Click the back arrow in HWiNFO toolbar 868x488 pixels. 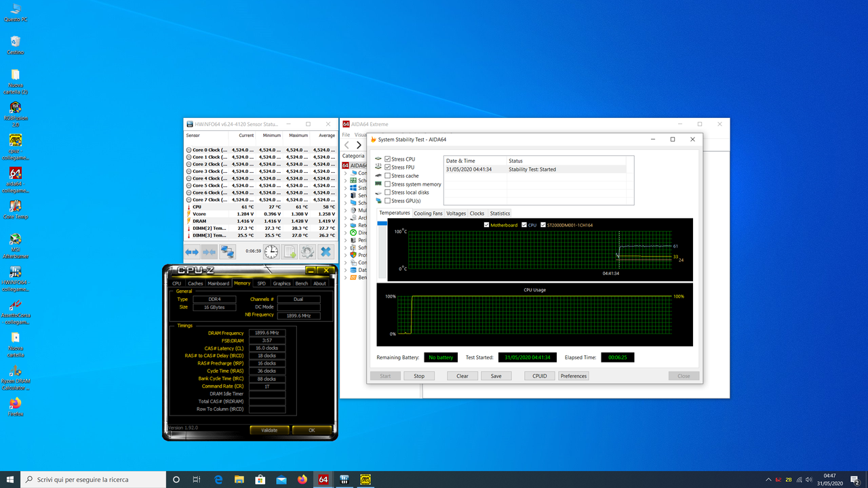tap(191, 251)
